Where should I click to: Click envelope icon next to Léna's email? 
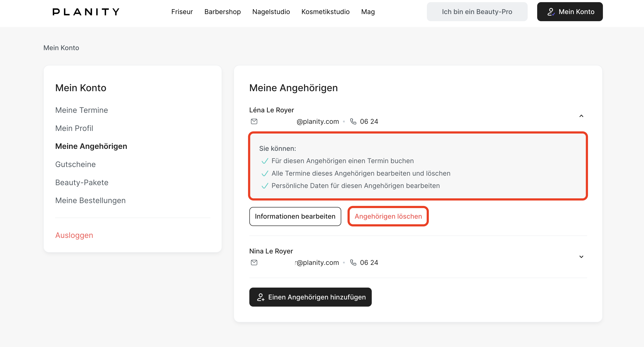click(x=254, y=121)
